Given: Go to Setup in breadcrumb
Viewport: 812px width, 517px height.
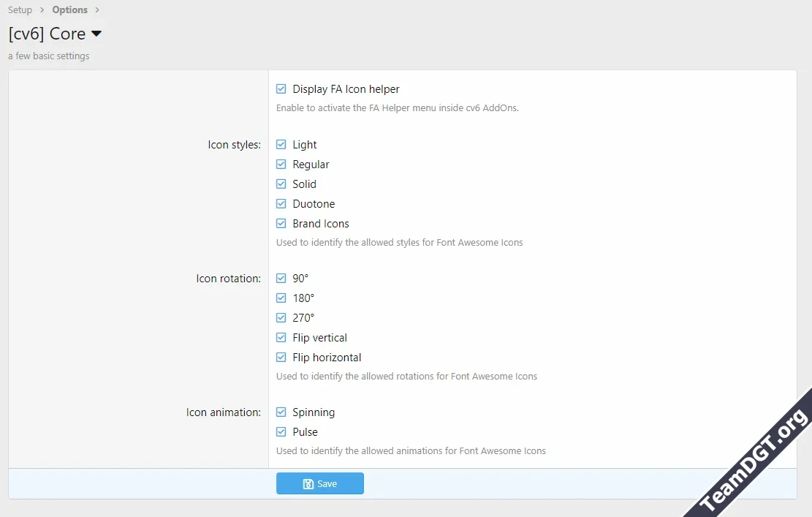Looking at the screenshot, I should coord(20,10).
